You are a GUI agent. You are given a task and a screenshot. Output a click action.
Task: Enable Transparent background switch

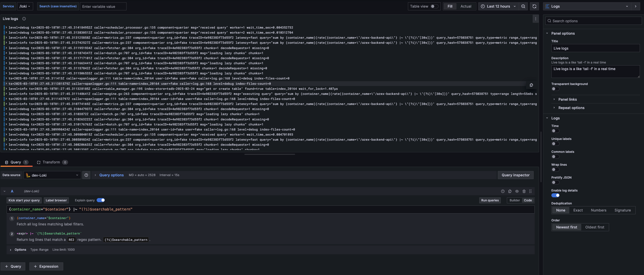pos(555,89)
